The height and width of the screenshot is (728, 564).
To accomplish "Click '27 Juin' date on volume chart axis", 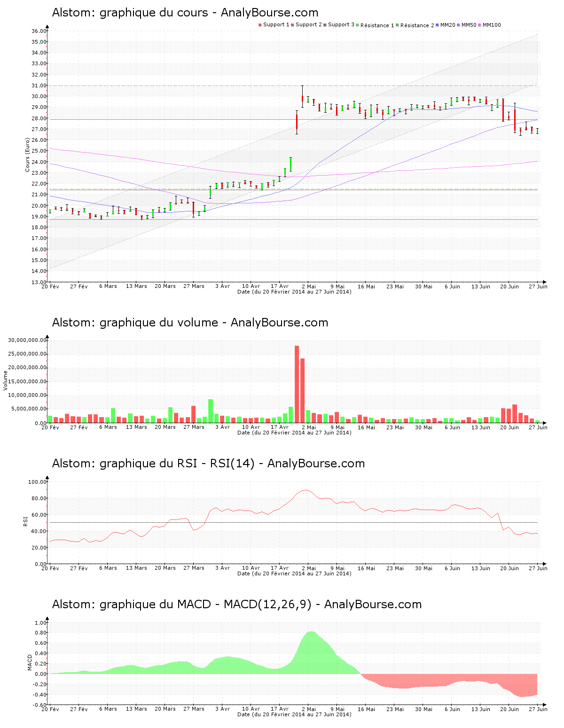I will pyautogui.click(x=538, y=427).
